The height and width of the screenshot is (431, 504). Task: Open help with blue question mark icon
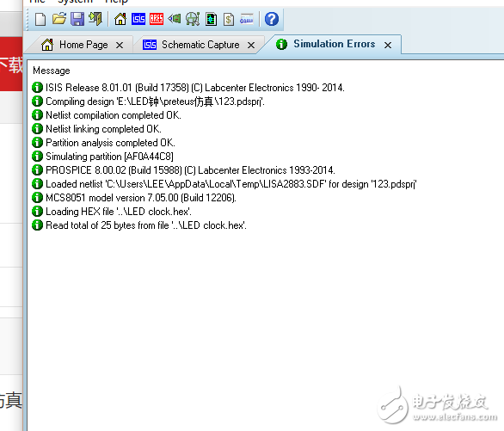pos(272,19)
